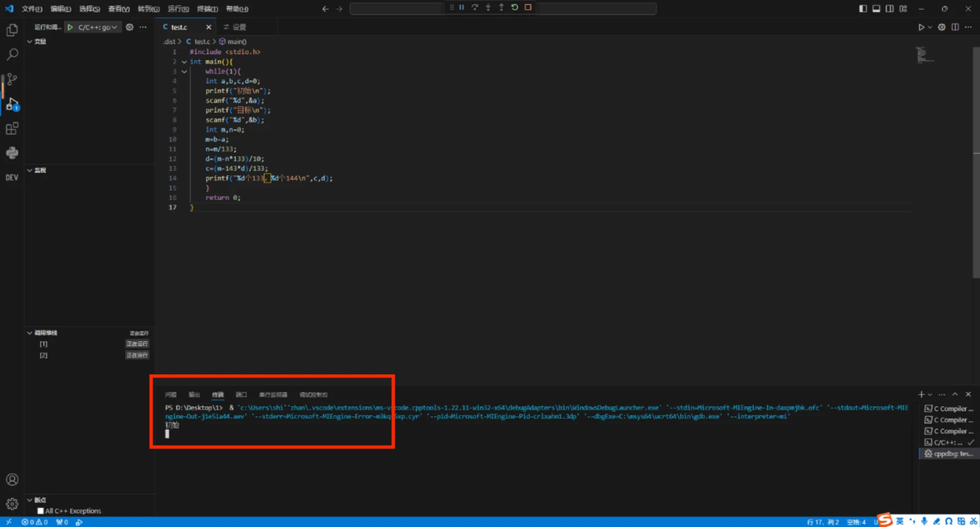
Task: Fold the int main() block
Action: click(x=184, y=62)
